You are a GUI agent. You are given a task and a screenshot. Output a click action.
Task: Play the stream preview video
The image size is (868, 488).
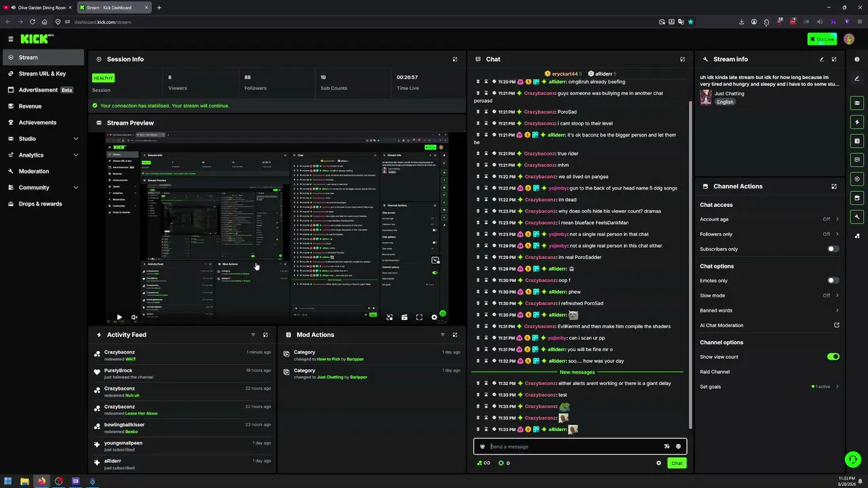[x=119, y=317]
